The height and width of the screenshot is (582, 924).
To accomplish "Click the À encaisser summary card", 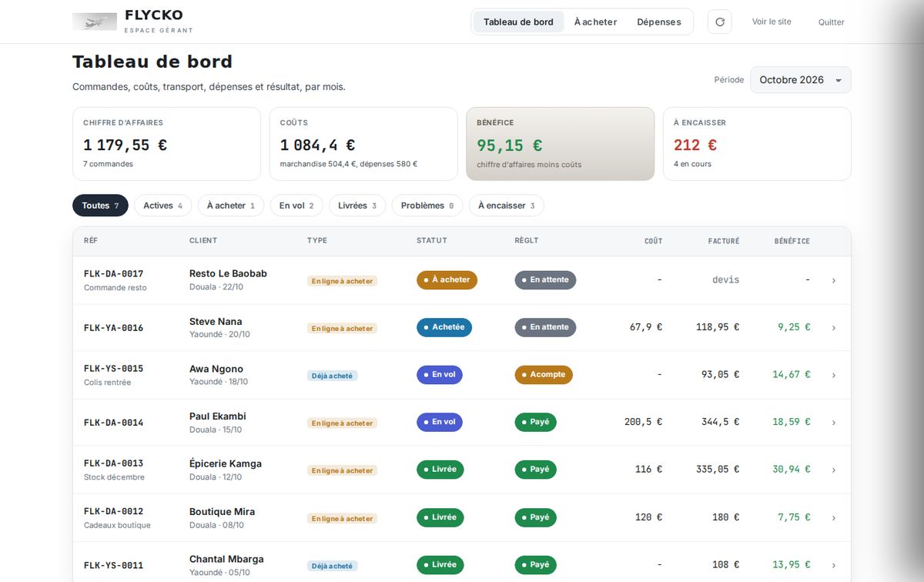I will click(757, 144).
